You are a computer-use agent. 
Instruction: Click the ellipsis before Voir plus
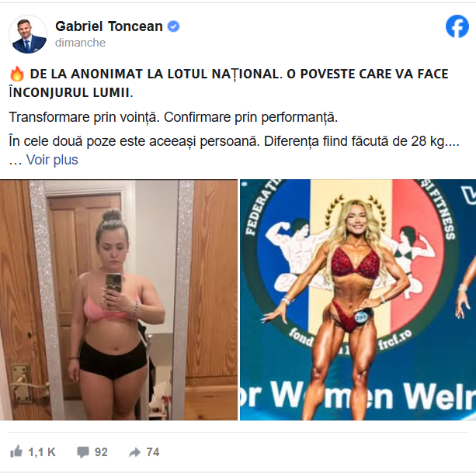pos(16,161)
